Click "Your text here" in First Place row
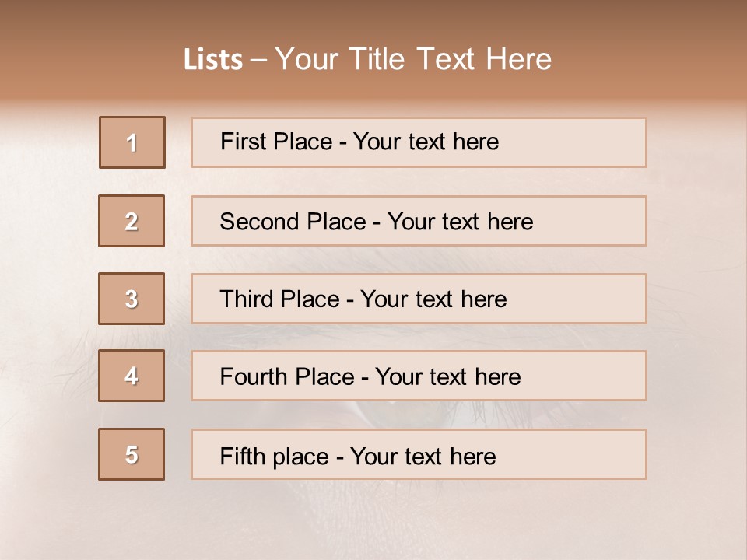747x560 pixels. click(426, 142)
